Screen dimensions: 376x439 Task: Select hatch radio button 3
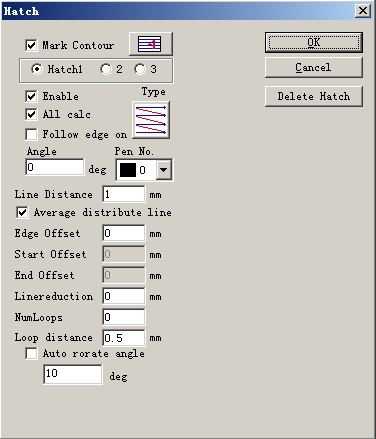[140, 69]
